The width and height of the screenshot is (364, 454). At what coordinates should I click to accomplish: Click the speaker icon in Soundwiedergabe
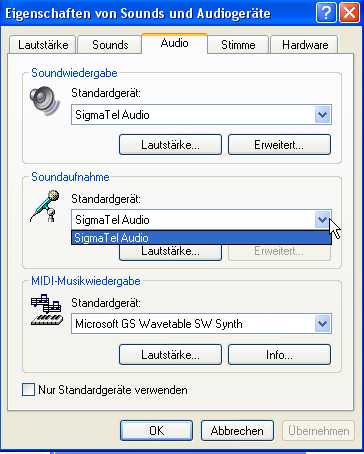pyautogui.click(x=45, y=100)
